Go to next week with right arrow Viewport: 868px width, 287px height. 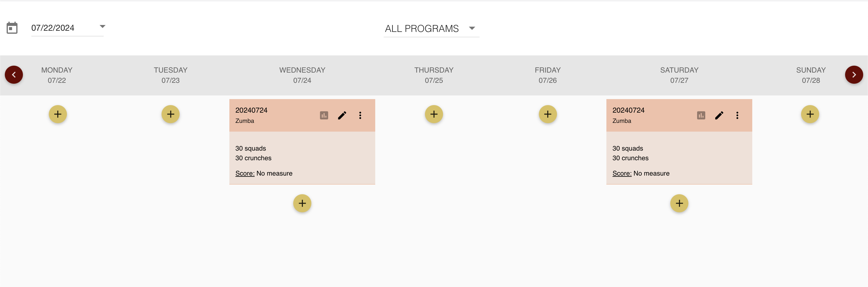[854, 75]
